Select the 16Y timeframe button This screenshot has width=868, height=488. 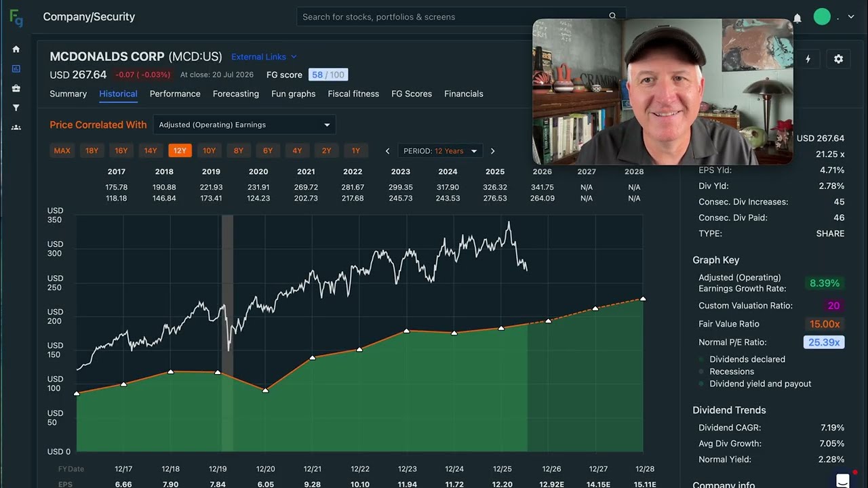coord(121,150)
